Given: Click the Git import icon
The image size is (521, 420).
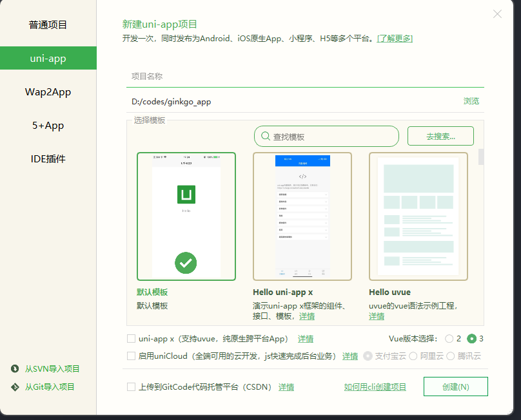Looking at the screenshot, I should tap(15, 387).
